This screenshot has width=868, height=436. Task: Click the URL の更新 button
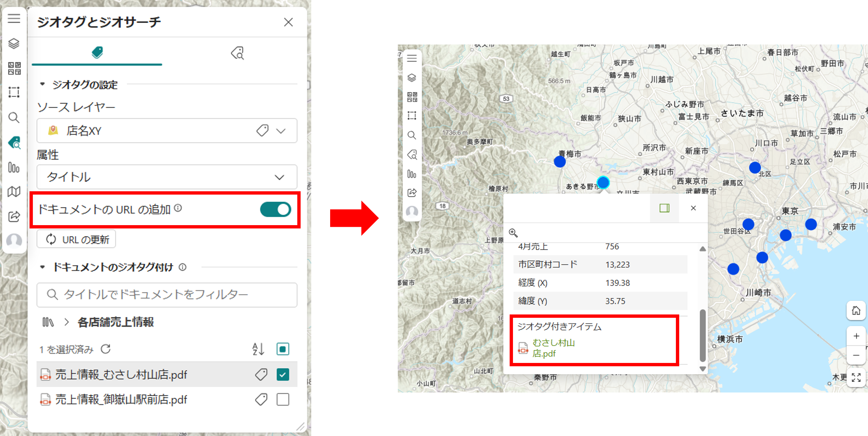(76, 239)
